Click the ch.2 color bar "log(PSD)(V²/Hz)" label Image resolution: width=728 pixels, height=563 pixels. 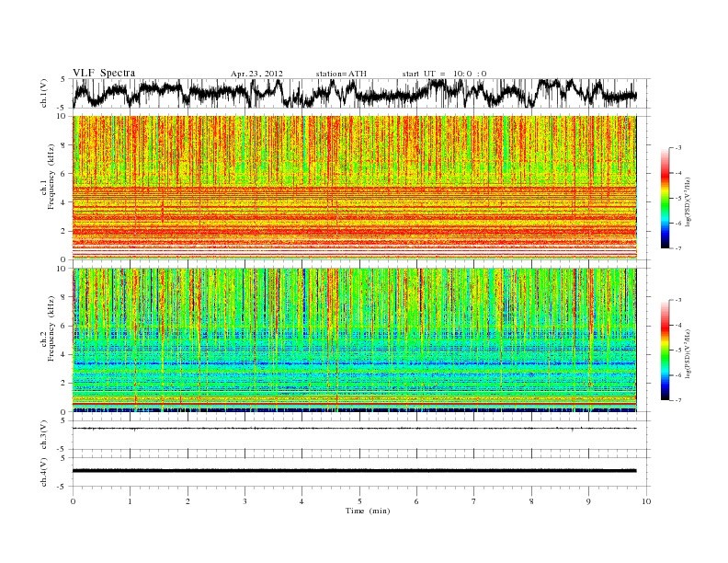pyautogui.click(x=688, y=353)
